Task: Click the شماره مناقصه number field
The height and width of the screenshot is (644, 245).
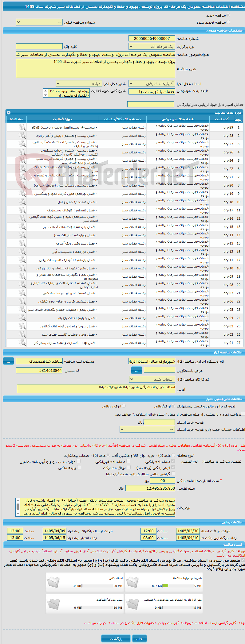Action: pyautogui.click(x=152, y=38)
